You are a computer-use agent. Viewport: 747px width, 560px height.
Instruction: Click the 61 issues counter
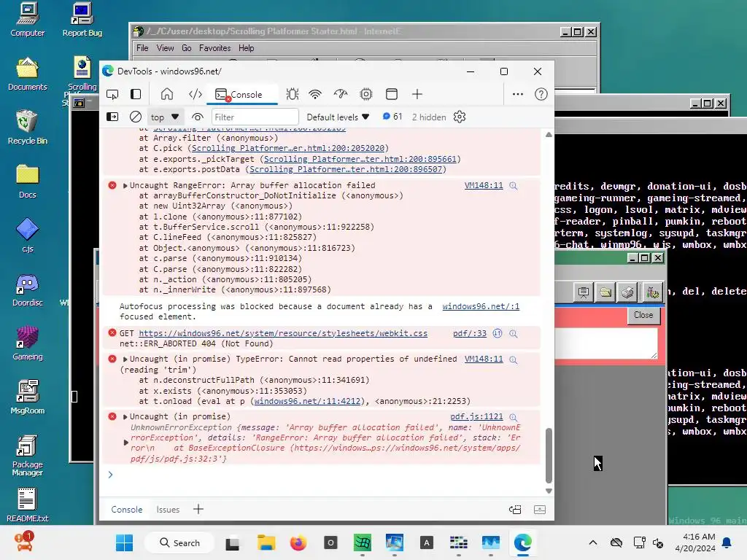click(392, 117)
